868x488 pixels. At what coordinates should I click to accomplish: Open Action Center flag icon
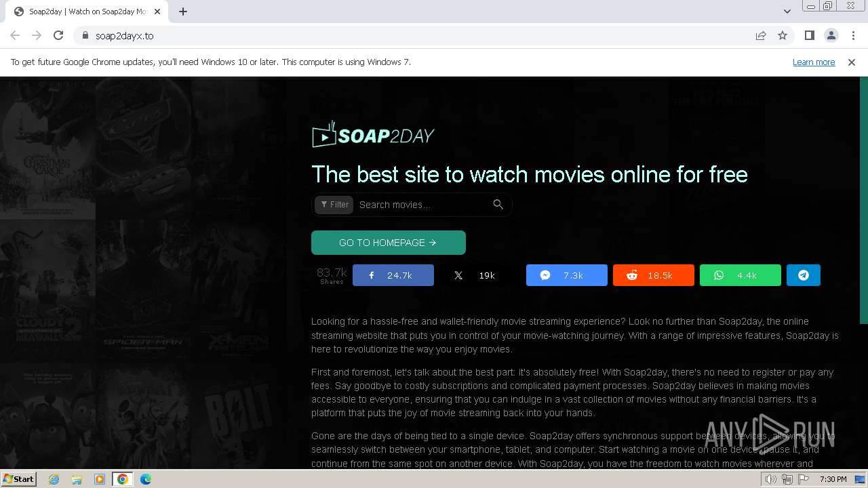pos(804,479)
